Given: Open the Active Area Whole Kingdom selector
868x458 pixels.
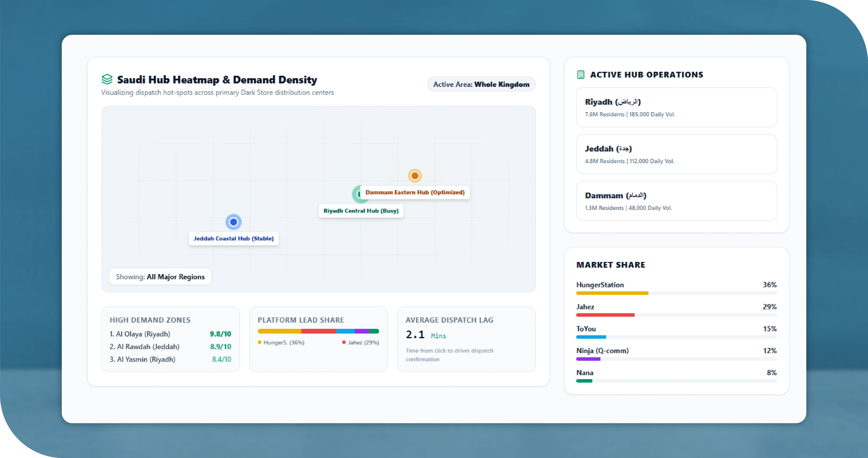Looking at the screenshot, I should coord(481,84).
